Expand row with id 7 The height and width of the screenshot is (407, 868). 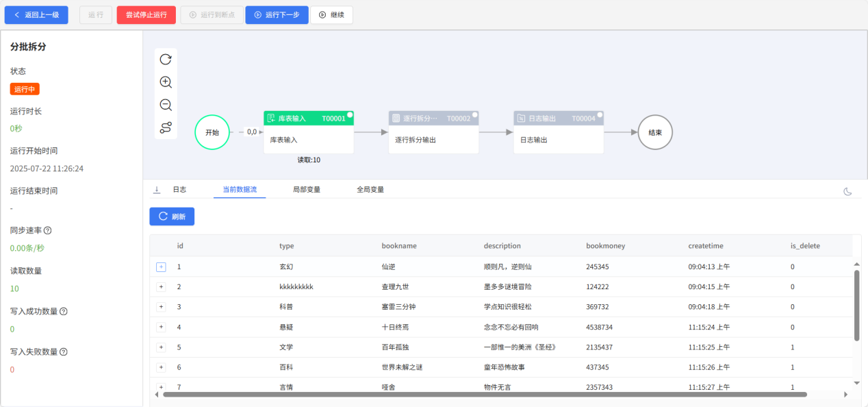(162, 387)
